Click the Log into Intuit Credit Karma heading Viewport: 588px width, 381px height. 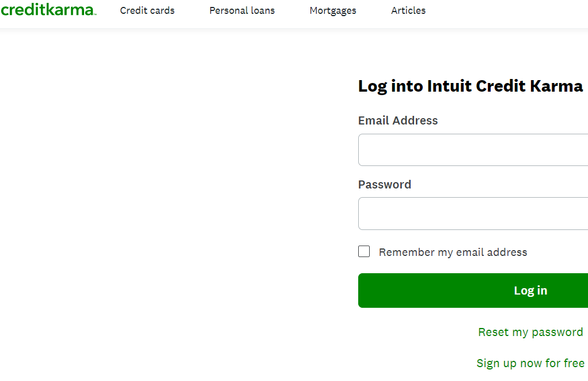pyautogui.click(x=471, y=86)
